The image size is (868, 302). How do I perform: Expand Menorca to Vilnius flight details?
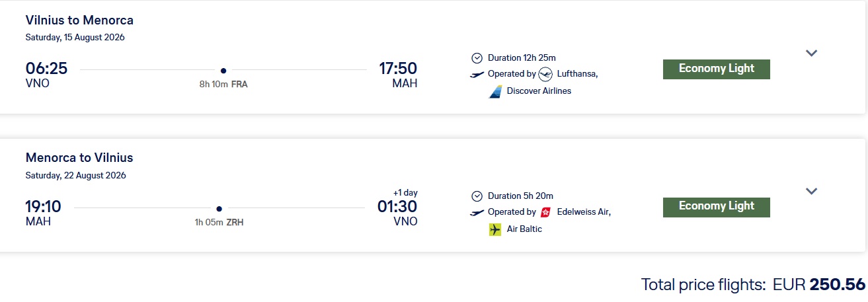tap(812, 192)
